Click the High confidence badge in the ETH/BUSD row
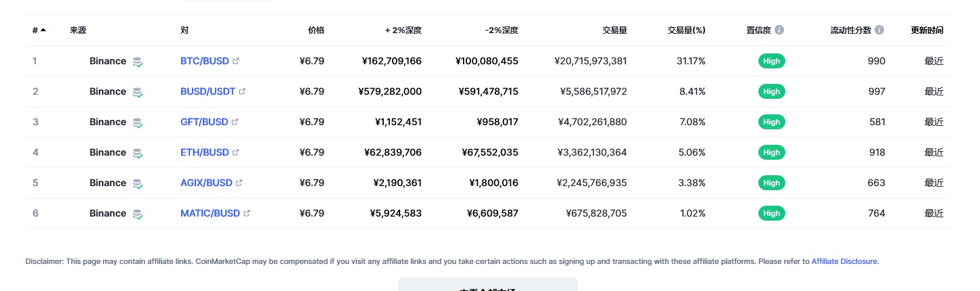The width and height of the screenshot is (980, 291). point(771,152)
